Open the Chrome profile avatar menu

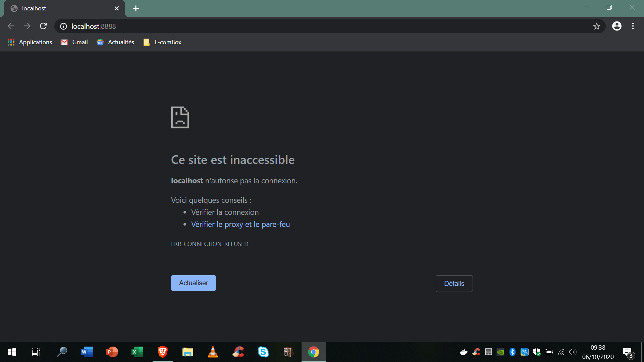click(616, 26)
